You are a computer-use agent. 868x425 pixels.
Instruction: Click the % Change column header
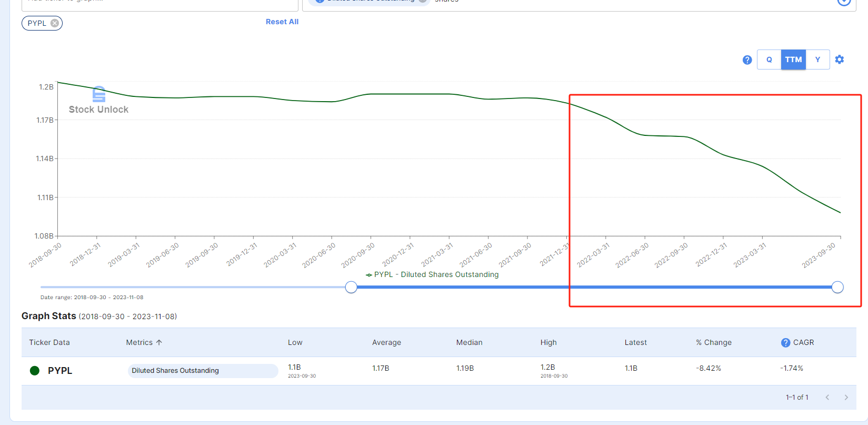tap(714, 342)
